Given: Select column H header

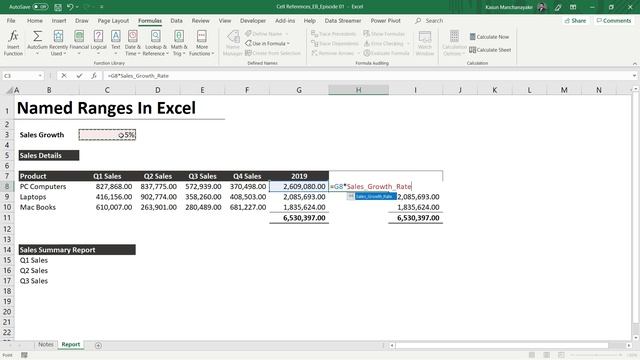Looking at the screenshot, I should point(358,90).
